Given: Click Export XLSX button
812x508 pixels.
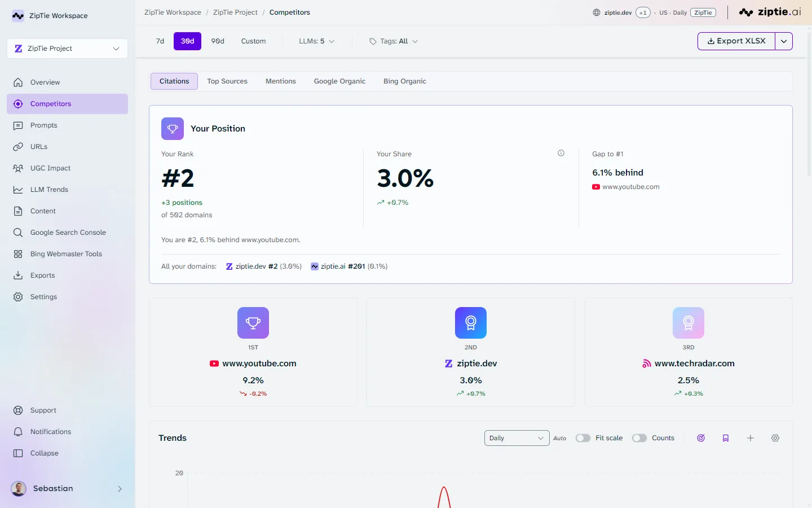Looking at the screenshot, I should coord(736,41).
